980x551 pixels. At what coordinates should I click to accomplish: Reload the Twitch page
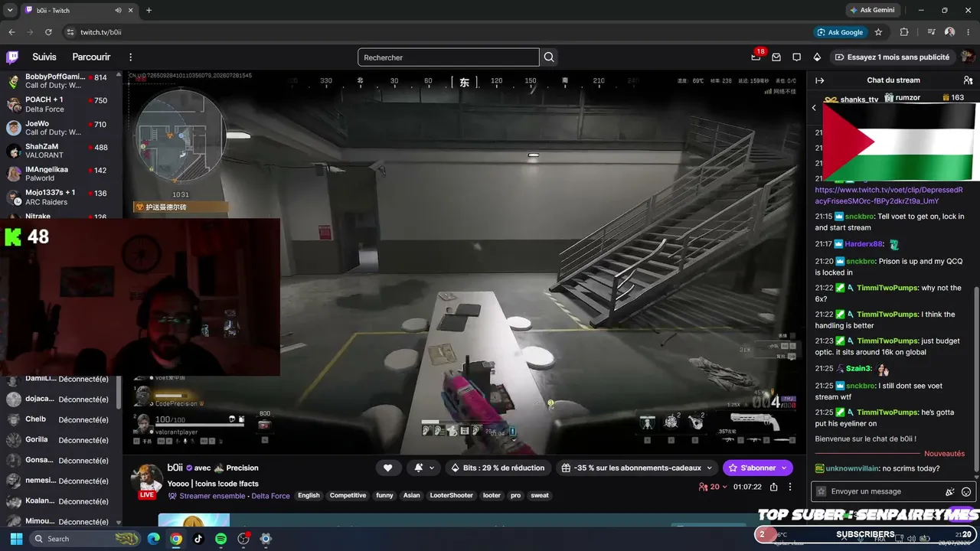click(48, 32)
